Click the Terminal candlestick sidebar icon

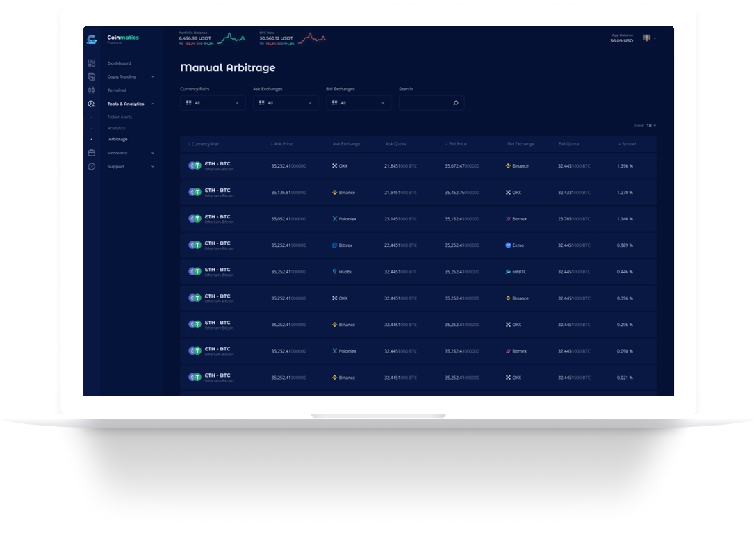(x=92, y=90)
